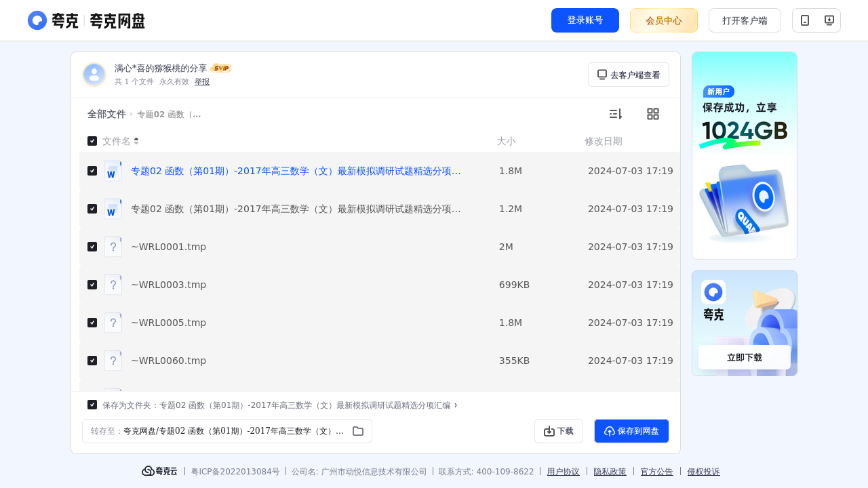
Task: Open the 会员中心 button
Action: point(664,20)
